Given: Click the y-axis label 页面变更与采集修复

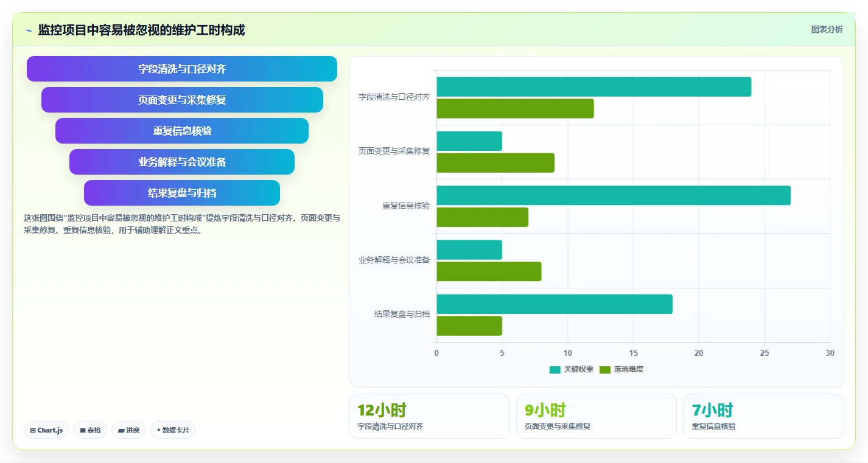Looking at the screenshot, I should 394,151.
